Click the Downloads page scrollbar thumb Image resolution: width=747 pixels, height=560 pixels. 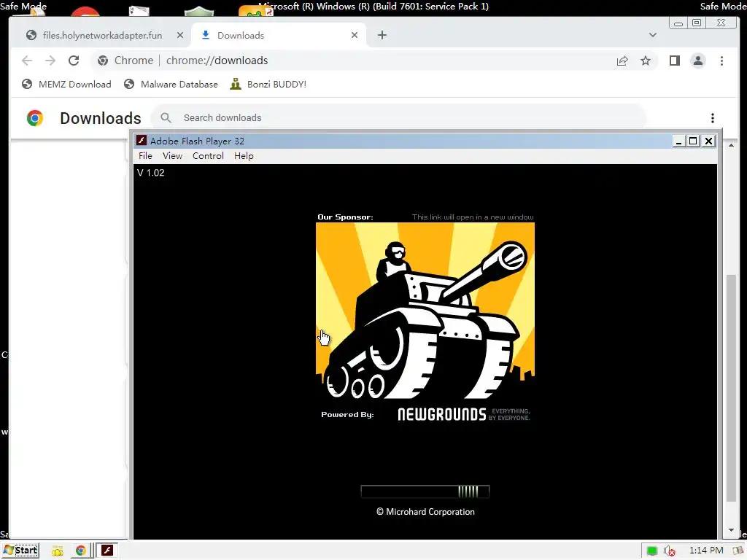tap(731, 388)
